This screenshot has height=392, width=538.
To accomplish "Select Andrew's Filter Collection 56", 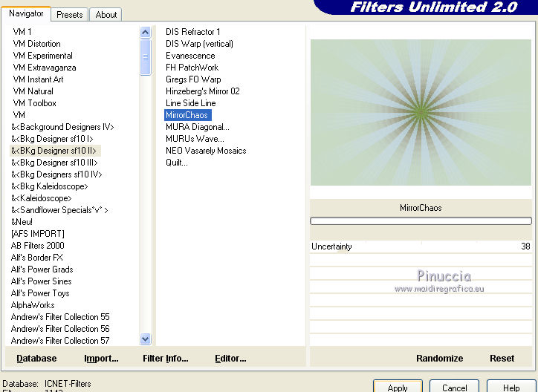I will 60,329.
